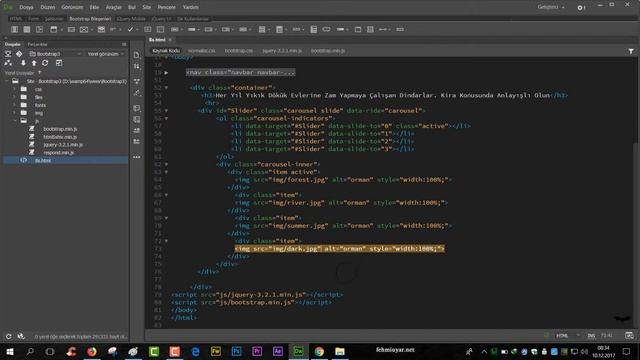Click the Put files up-arrow icon
Viewport: 640px width, 360px height.
click(x=34, y=63)
